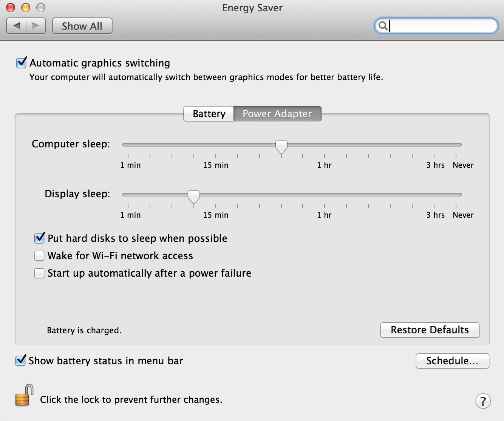The image size is (504, 421).
Task: Minimize window with the yellow button
Action: (26, 8)
